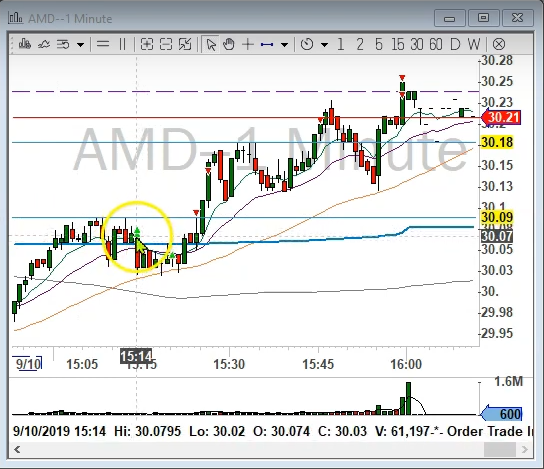This screenshot has height=469, width=544.
Task: Open dropdown arrow next to settings list icon
Action: 80,45
